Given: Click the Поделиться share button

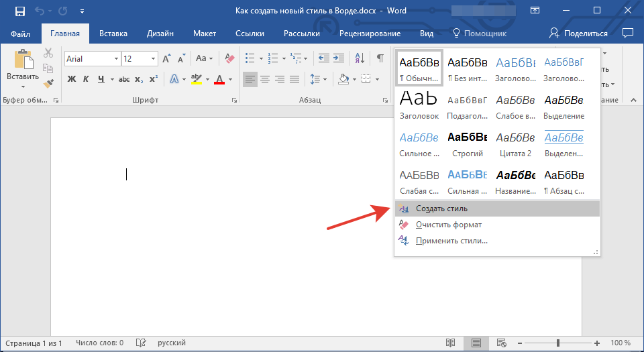Looking at the screenshot, I should 579,34.
